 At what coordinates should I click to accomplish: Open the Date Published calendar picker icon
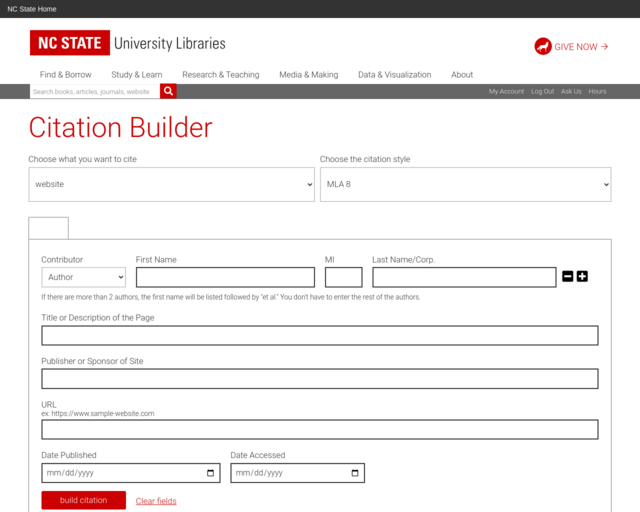tap(210, 473)
